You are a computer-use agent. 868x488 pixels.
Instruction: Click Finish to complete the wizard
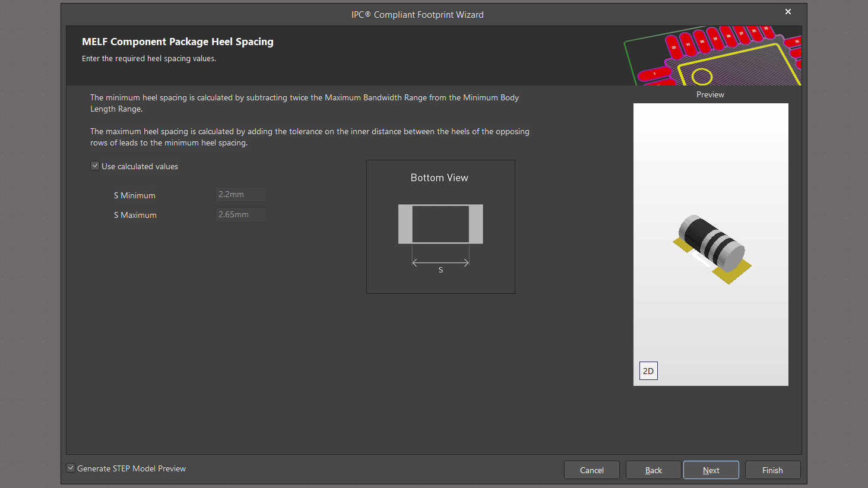[x=772, y=470]
